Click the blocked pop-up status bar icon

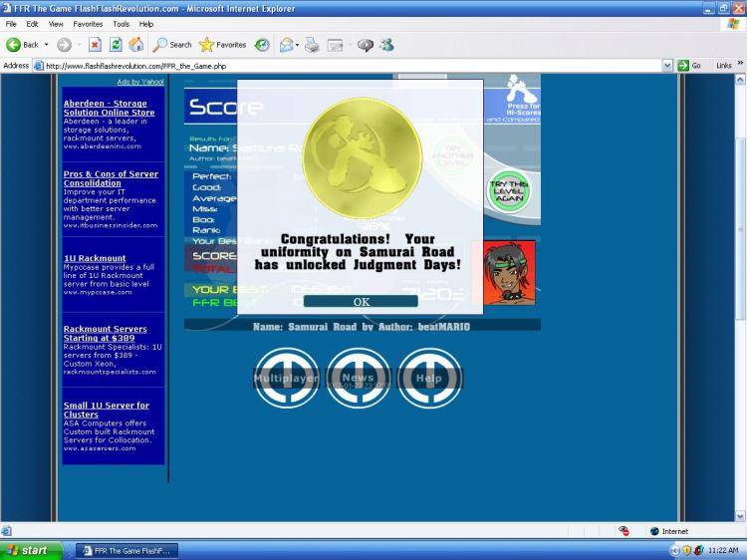pos(623,531)
